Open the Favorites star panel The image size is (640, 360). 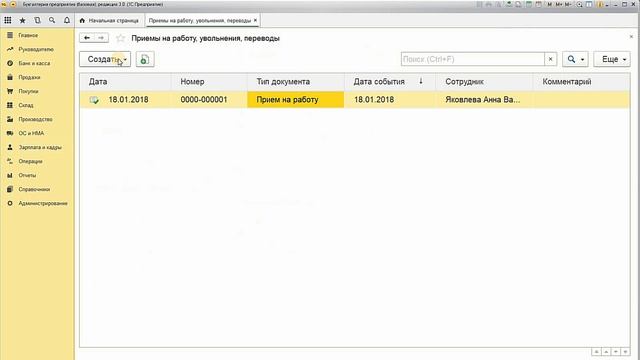click(x=22, y=20)
